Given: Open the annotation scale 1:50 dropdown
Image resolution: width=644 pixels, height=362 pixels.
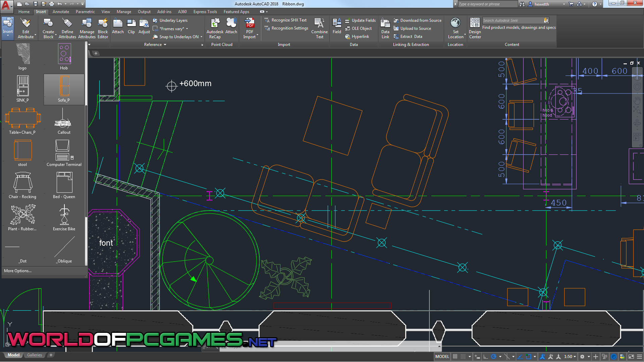Looking at the screenshot, I should [x=570, y=357].
